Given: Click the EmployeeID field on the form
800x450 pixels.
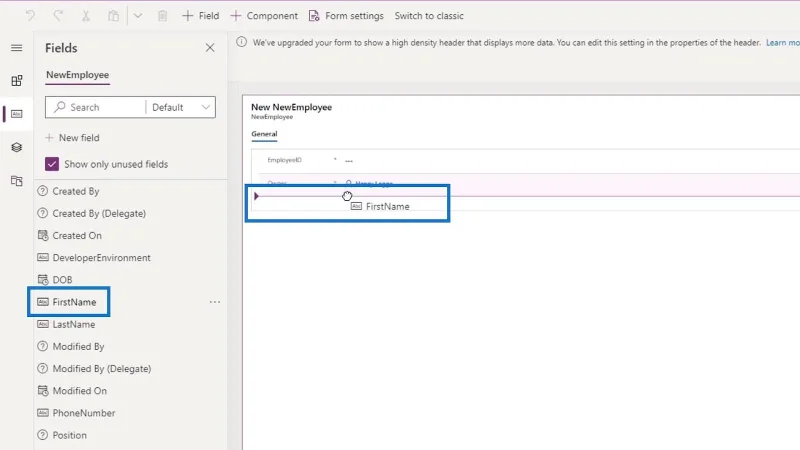Looking at the screenshot, I should (528, 160).
